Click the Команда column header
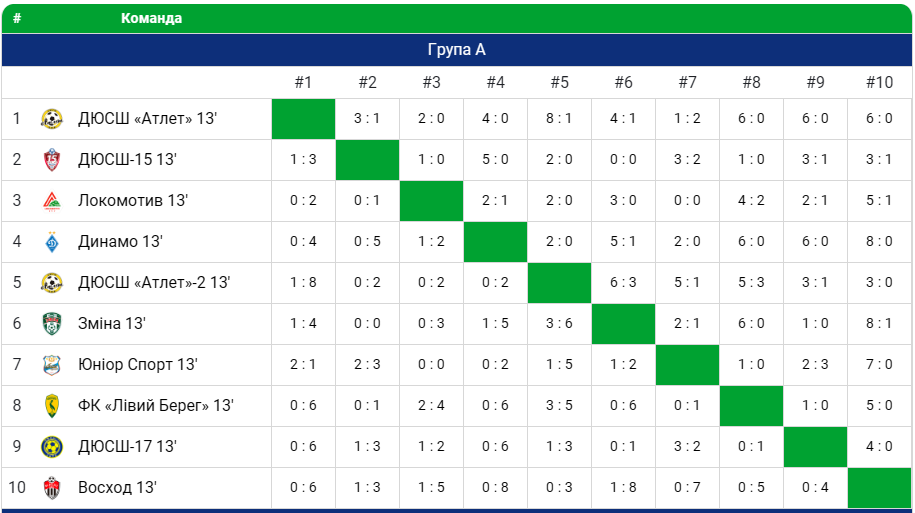The image size is (915, 513). click(x=151, y=19)
